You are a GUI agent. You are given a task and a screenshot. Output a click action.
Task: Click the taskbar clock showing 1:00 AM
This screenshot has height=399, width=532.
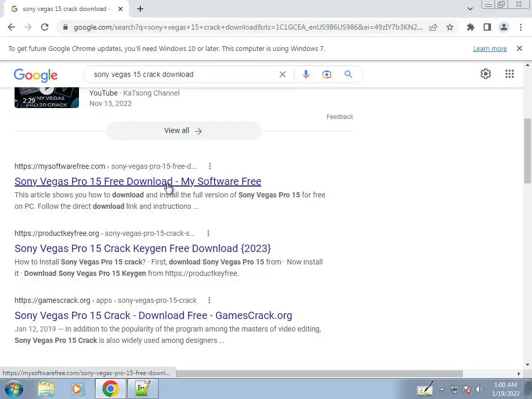point(505,389)
